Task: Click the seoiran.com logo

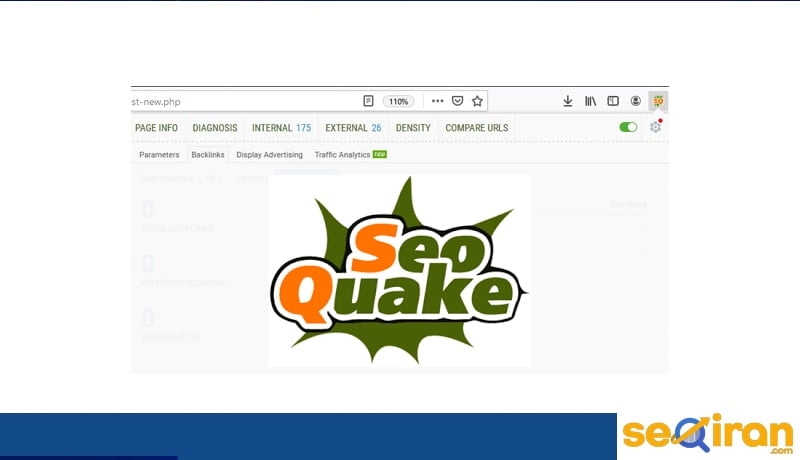Action: [708, 433]
